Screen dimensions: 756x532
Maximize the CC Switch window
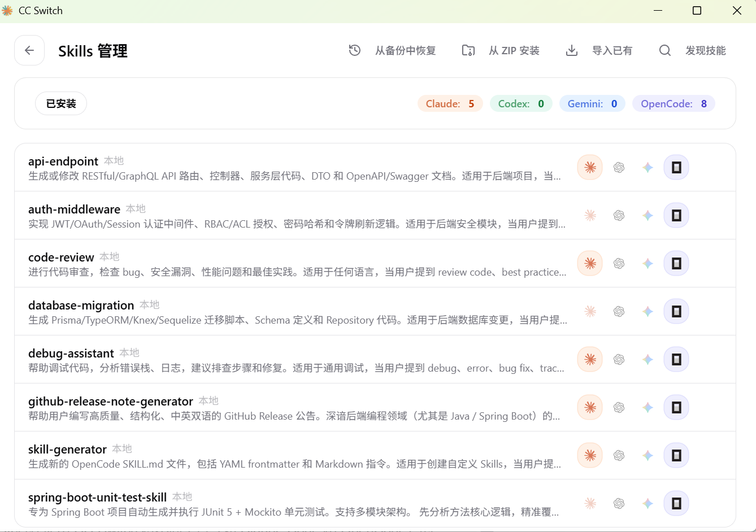click(x=697, y=11)
